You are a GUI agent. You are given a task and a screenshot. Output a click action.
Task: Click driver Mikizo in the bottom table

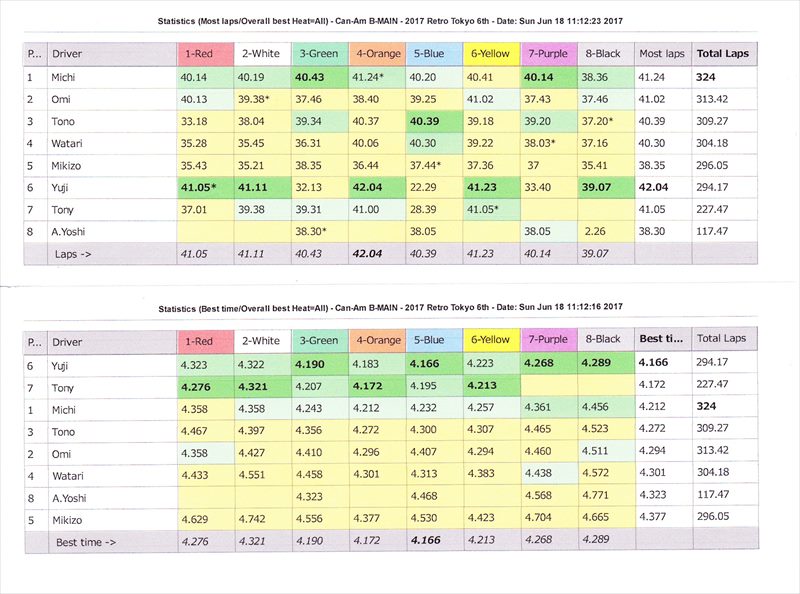click(x=72, y=518)
